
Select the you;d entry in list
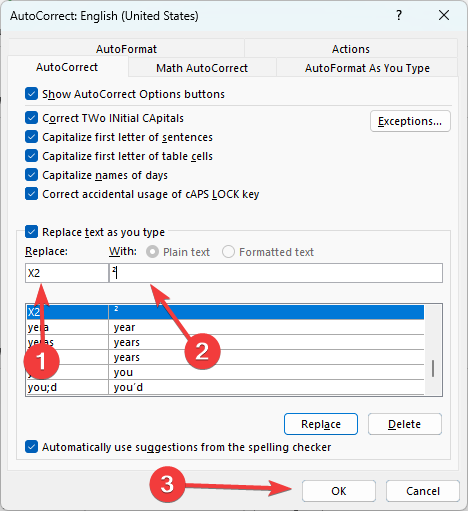point(225,387)
